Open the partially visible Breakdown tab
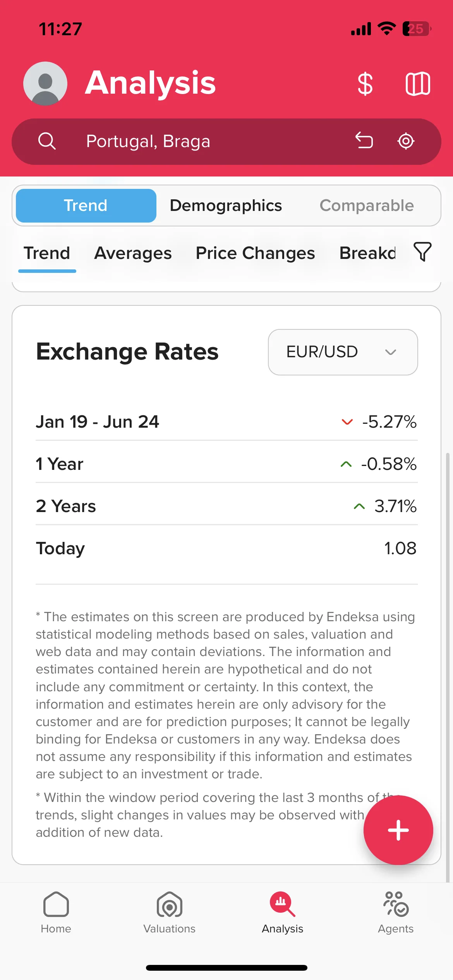Screen dimensions: 453x980 click(367, 253)
